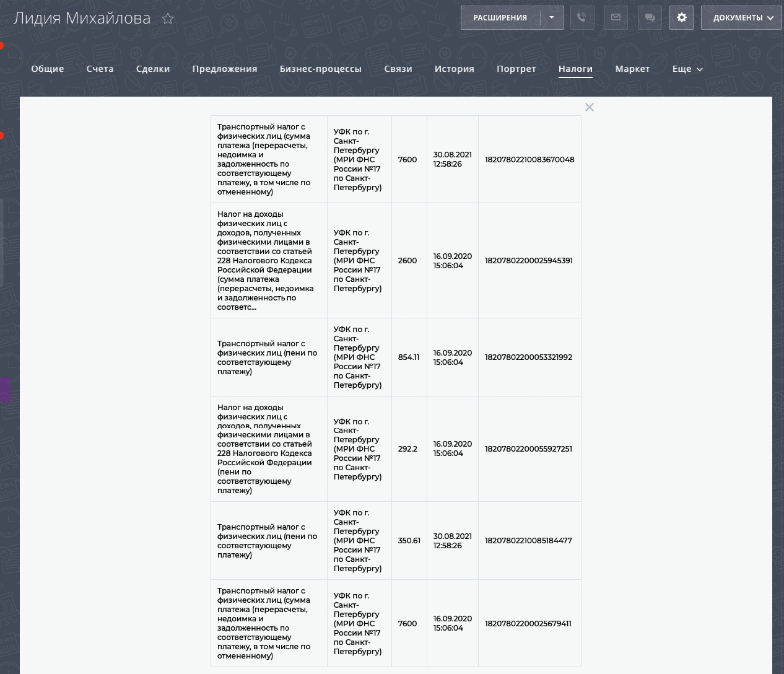View the История tab

pyautogui.click(x=454, y=69)
